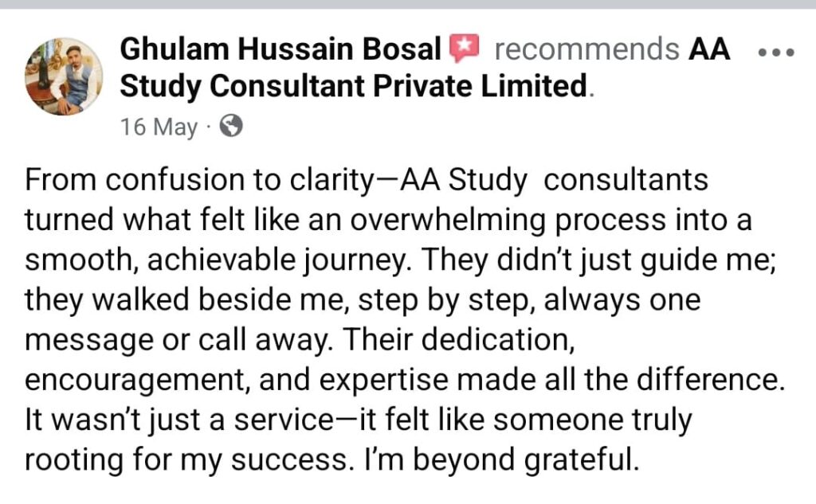Open the Study Consultant Private Limited page link

point(354,86)
